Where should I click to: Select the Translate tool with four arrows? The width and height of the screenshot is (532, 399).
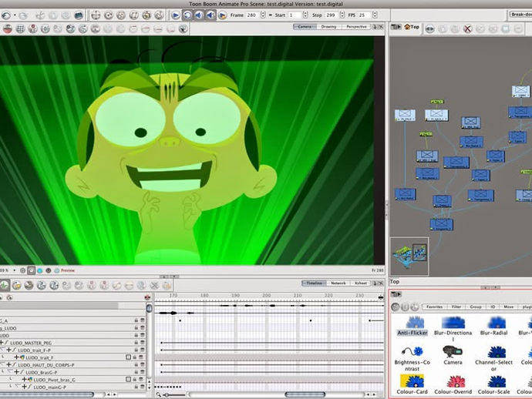click(x=96, y=15)
